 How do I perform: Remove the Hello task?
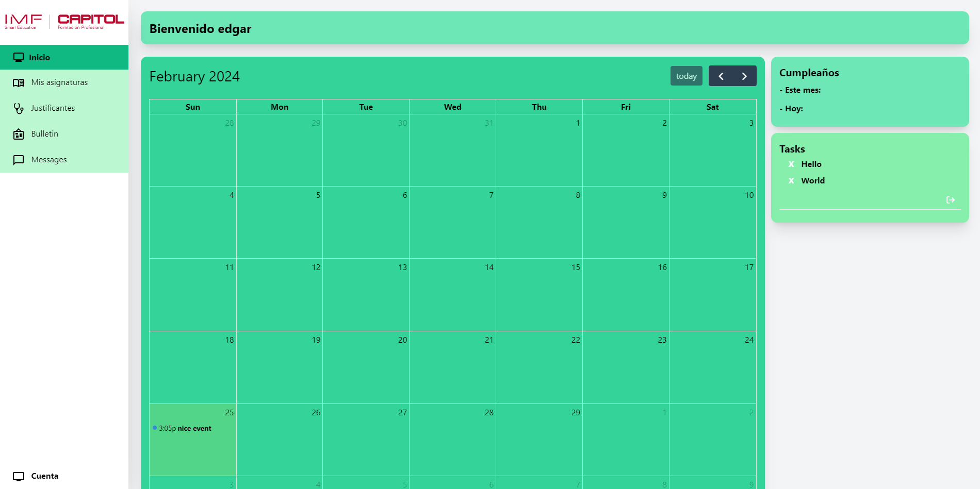tap(791, 164)
